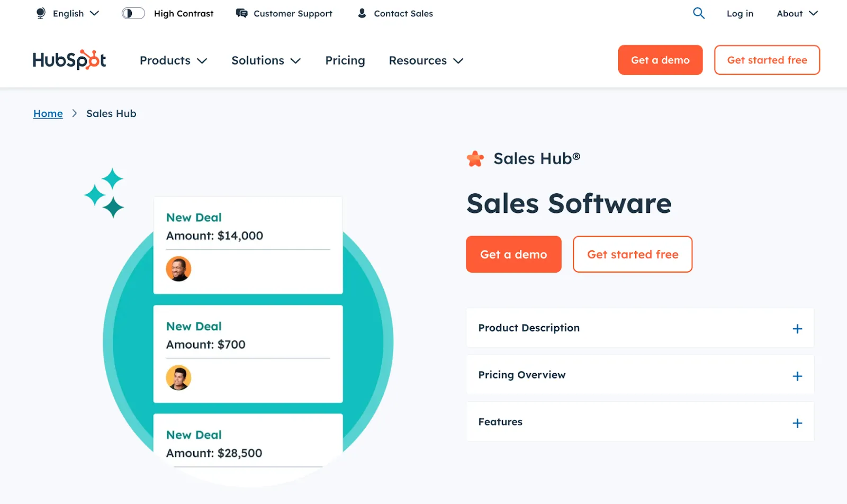Go to the Pricing page
Screen dimensions: 847x504
point(345,60)
